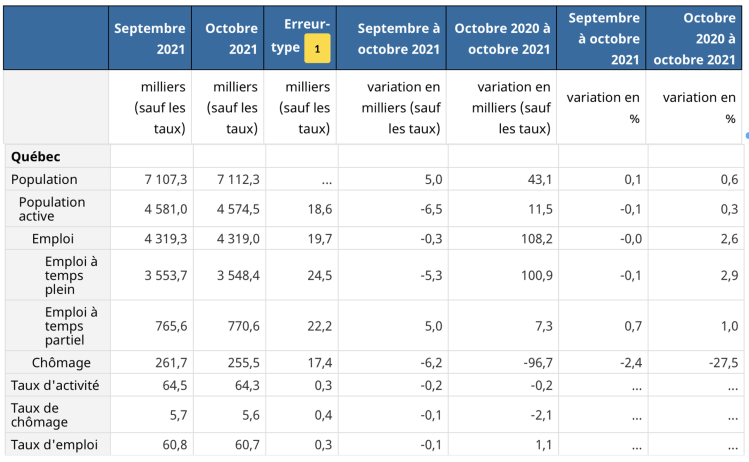The height and width of the screenshot is (462, 749).
Task: Click the yellow footnote 1 badge
Action: [317, 48]
